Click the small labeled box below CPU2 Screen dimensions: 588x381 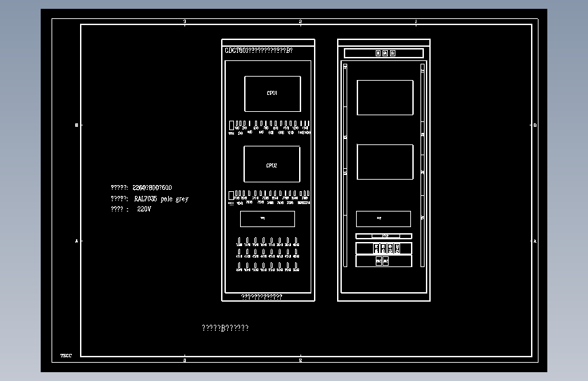(267, 219)
